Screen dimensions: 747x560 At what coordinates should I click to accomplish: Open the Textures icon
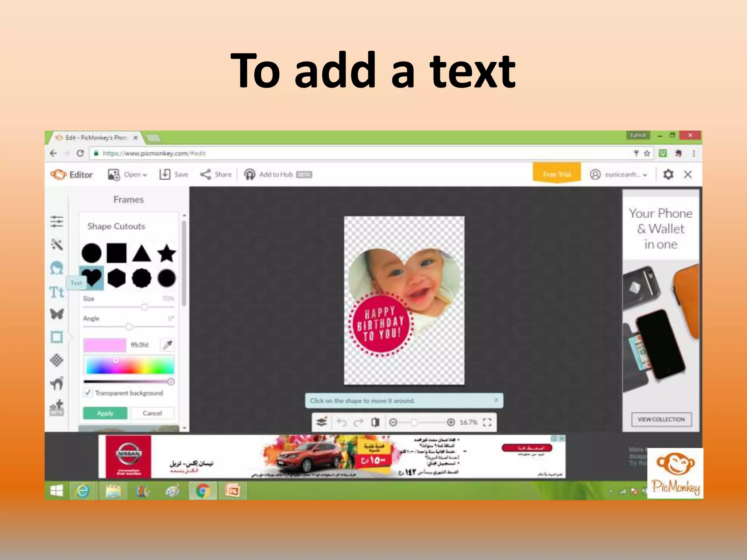(57, 360)
